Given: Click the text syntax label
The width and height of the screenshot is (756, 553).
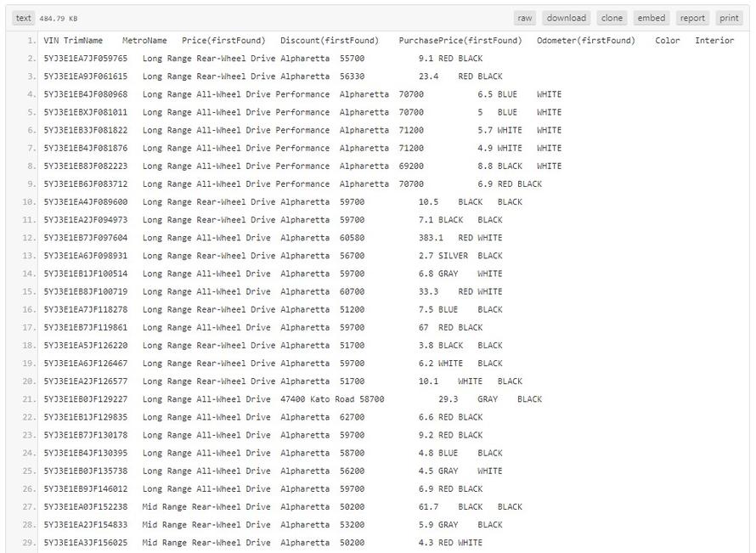Looking at the screenshot, I should click(24, 18).
